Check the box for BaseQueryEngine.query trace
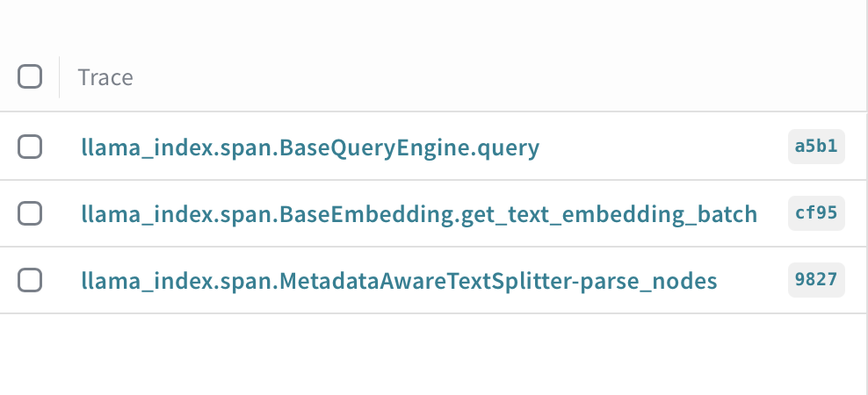The image size is (868, 395). [30, 147]
